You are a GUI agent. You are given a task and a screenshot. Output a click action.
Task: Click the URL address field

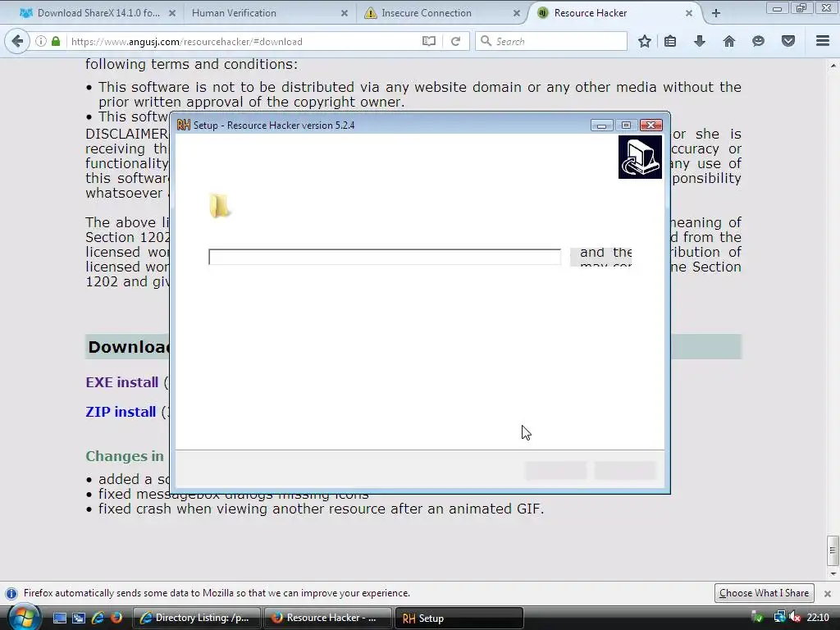[x=241, y=41]
